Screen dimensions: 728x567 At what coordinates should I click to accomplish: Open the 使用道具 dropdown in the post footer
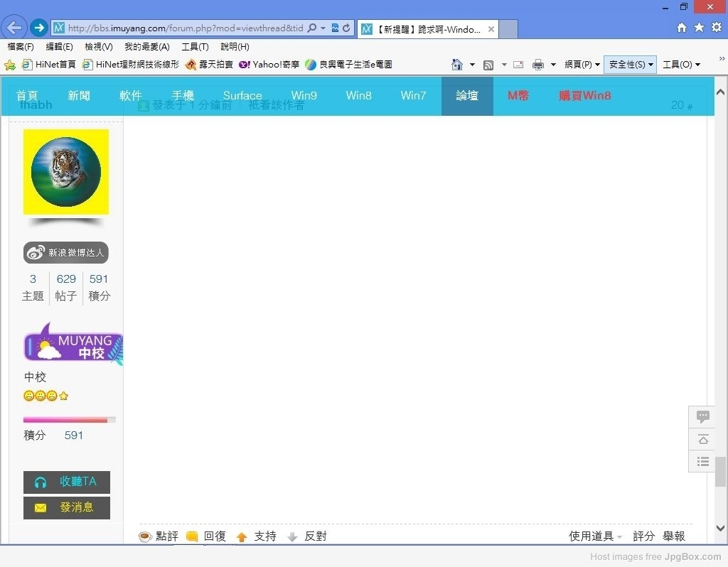coord(595,536)
